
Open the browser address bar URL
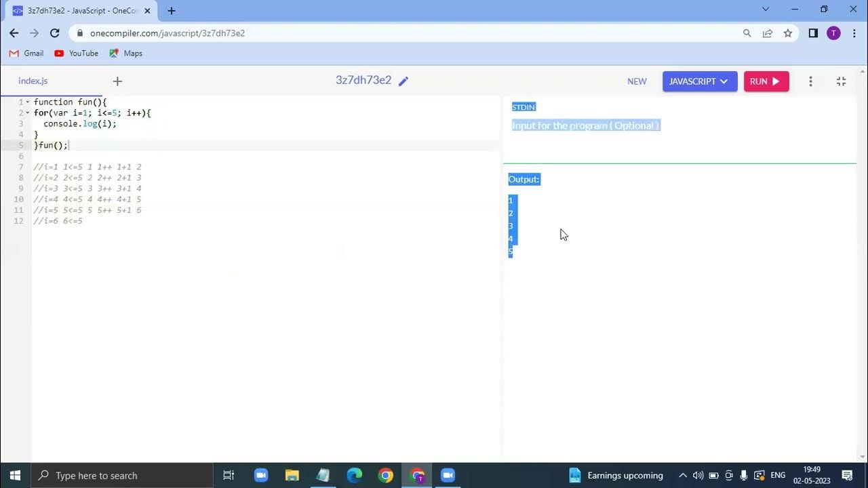pyautogui.click(x=167, y=33)
